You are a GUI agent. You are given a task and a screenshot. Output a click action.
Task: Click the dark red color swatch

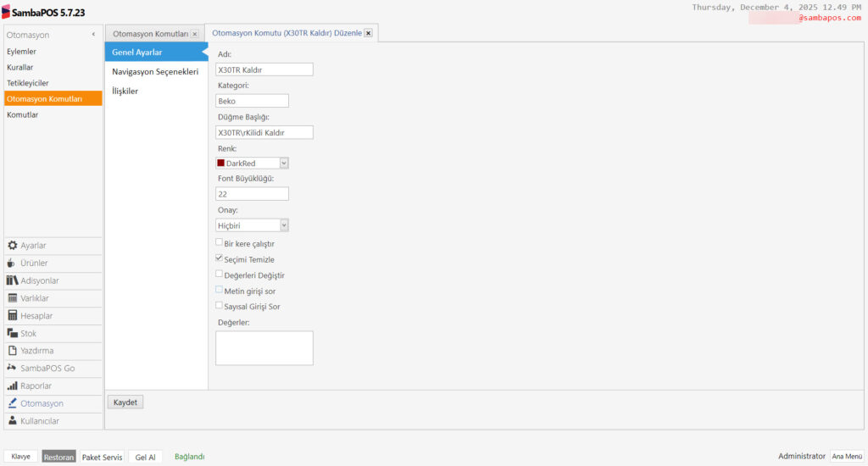coord(221,163)
